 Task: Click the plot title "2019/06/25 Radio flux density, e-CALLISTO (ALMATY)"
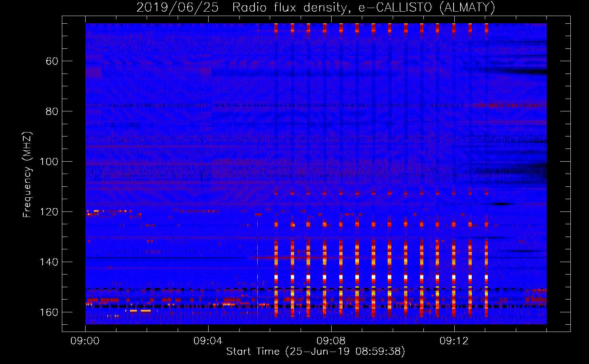pos(316,7)
